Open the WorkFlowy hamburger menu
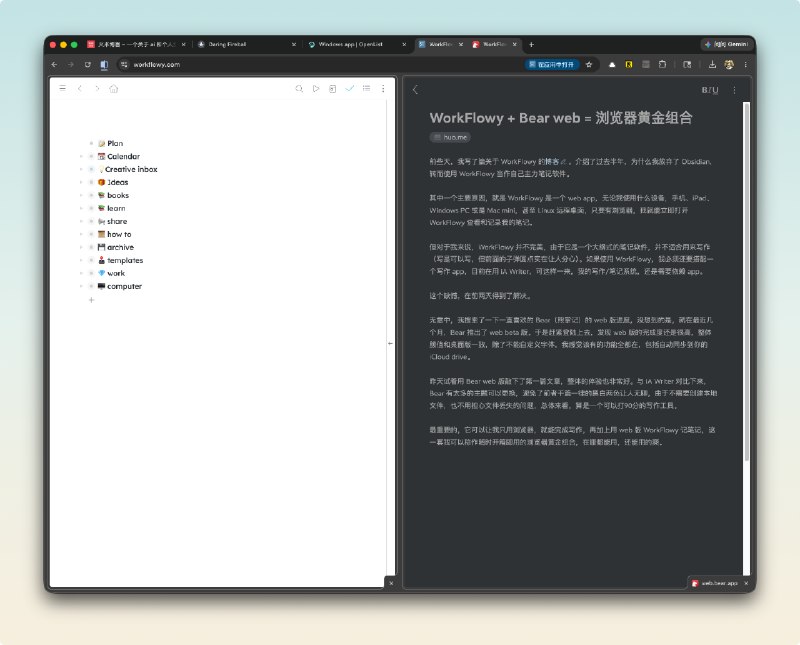Screen dimensions: 800x645 click(62, 88)
